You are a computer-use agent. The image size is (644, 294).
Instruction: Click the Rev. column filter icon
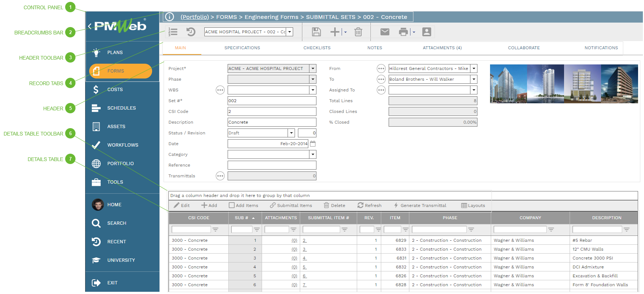pos(378,230)
